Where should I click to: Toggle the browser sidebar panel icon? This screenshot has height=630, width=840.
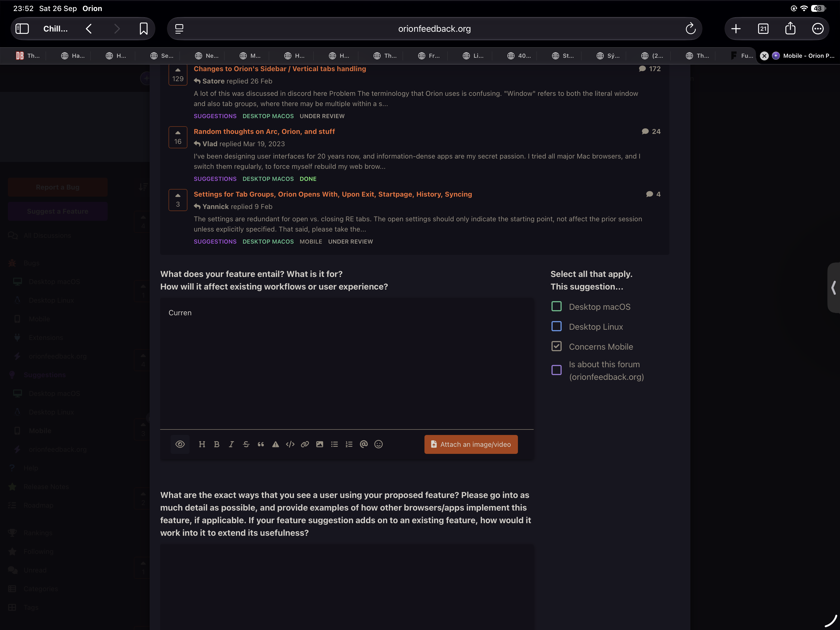coord(22,28)
